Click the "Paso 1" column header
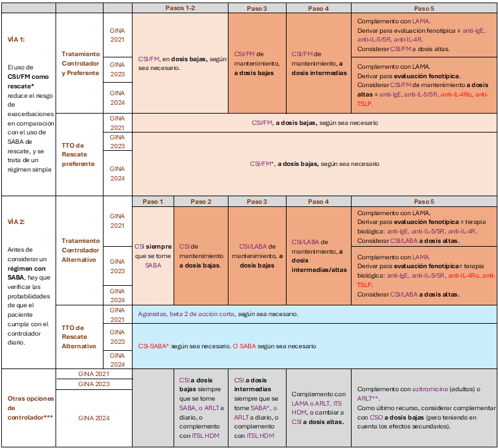The height and width of the screenshot is (448, 498). click(153, 201)
